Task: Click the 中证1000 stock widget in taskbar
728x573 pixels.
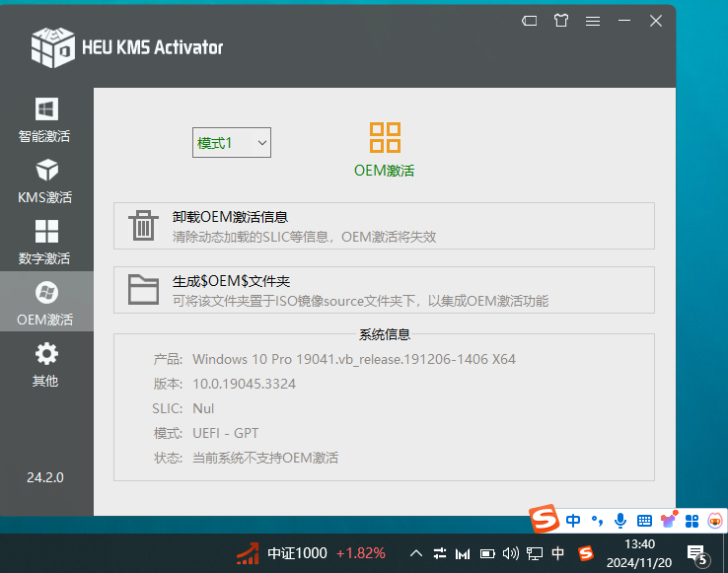Action: [311, 553]
